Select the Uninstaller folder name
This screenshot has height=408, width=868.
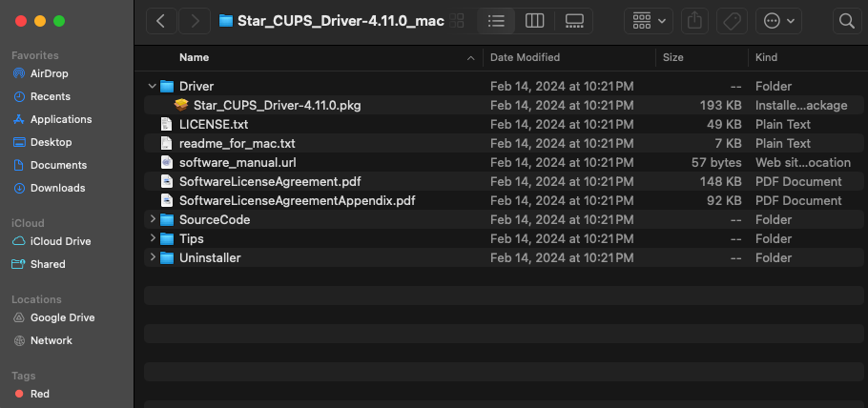tap(210, 258)
